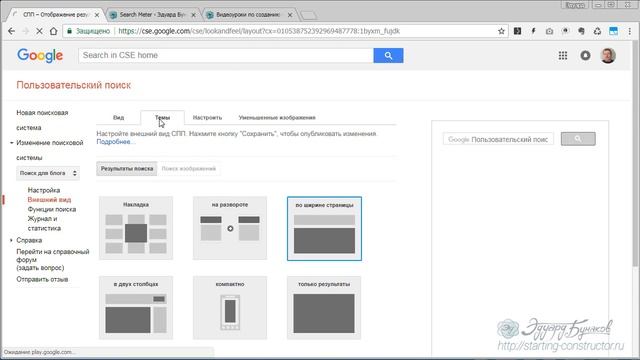Click the blue search magnifier button
Image resolution: width=640 pixels, height=360 pixels.
pyautogui.click(x=388, y=56)
